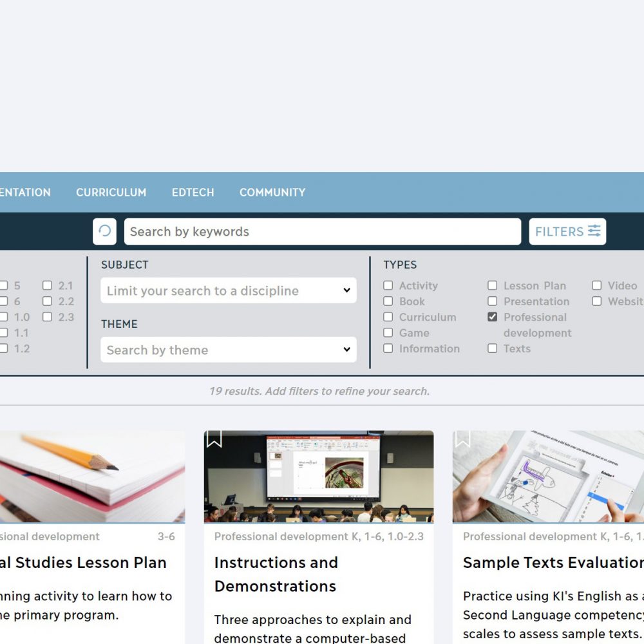Screen dimensions: 644x644
Task: Bookmark the Instructions and Demonstrations card
Action: 214,439
